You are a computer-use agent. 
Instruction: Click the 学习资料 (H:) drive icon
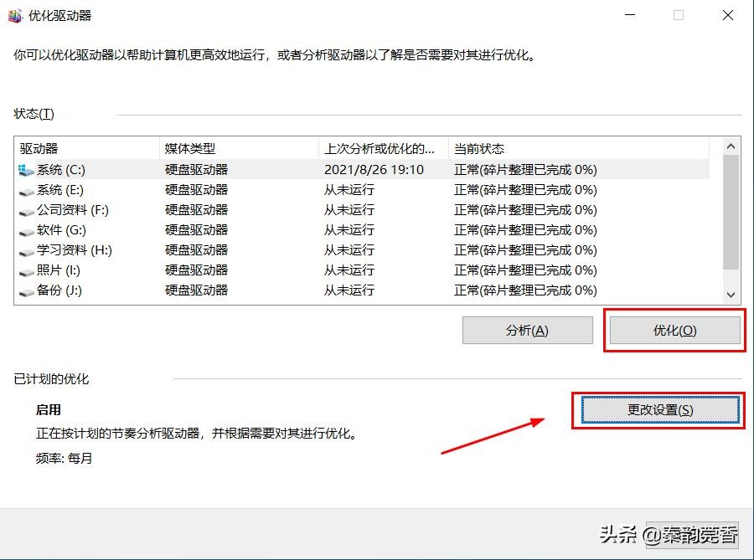pos(26,249)
